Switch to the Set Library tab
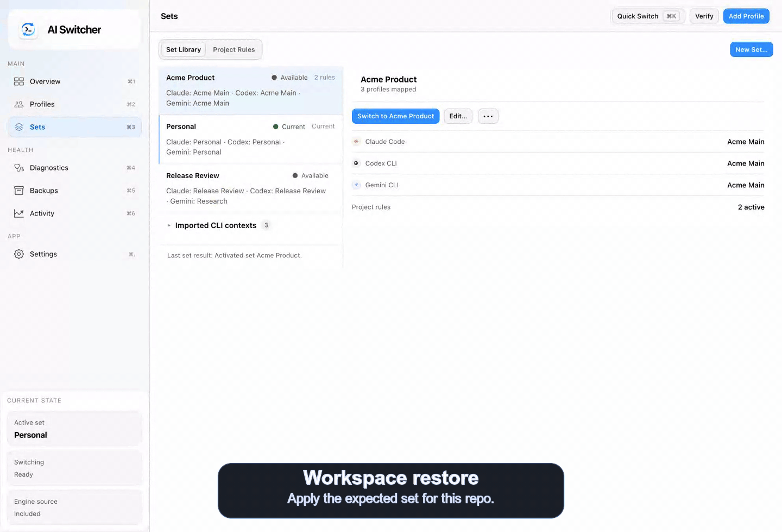The height and width of the screenshot is (532, 782). (x=184, y=49)
